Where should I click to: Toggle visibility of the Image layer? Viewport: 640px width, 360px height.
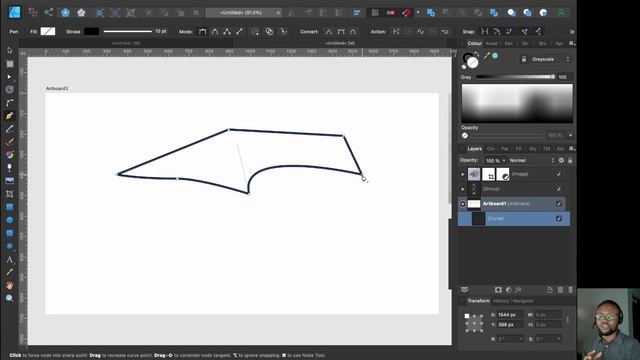559,174
